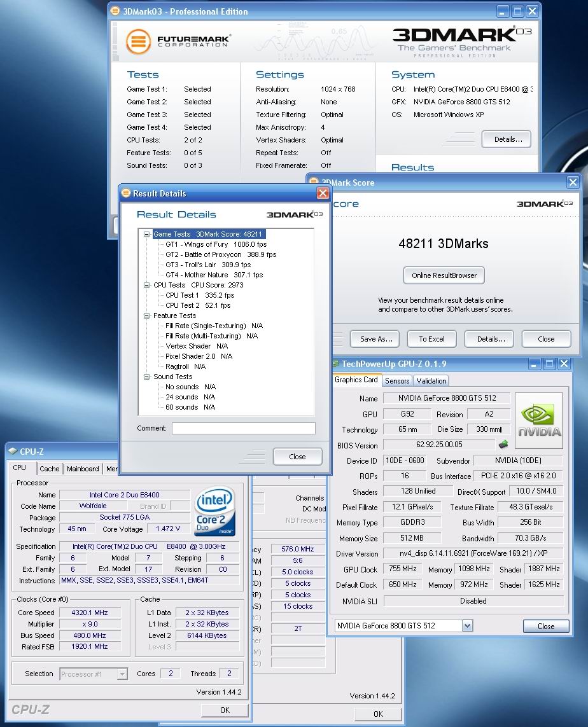Click the Driver Version field in GPU-Z
Viewport: 588px width, 727px height.
(x=473, y=553)
